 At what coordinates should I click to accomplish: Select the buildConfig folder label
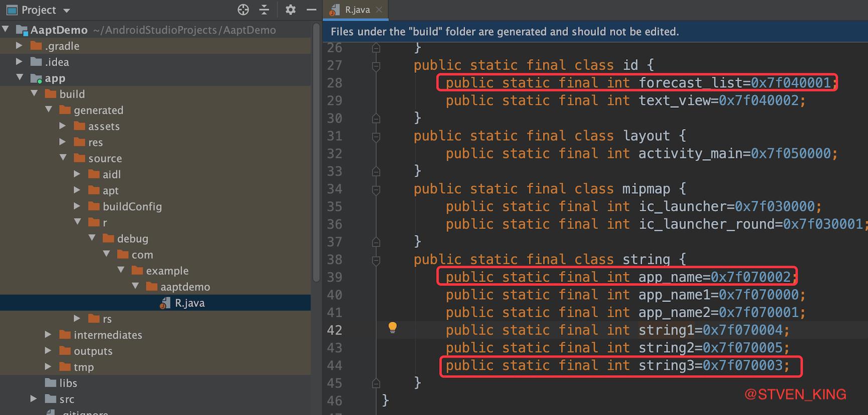click(132, 206)
